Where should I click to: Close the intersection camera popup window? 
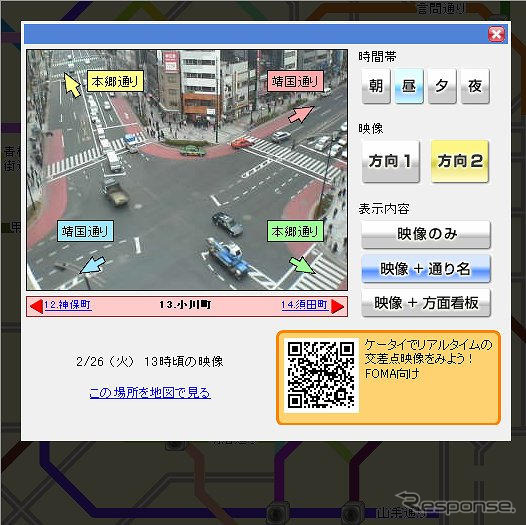[496, 34]
